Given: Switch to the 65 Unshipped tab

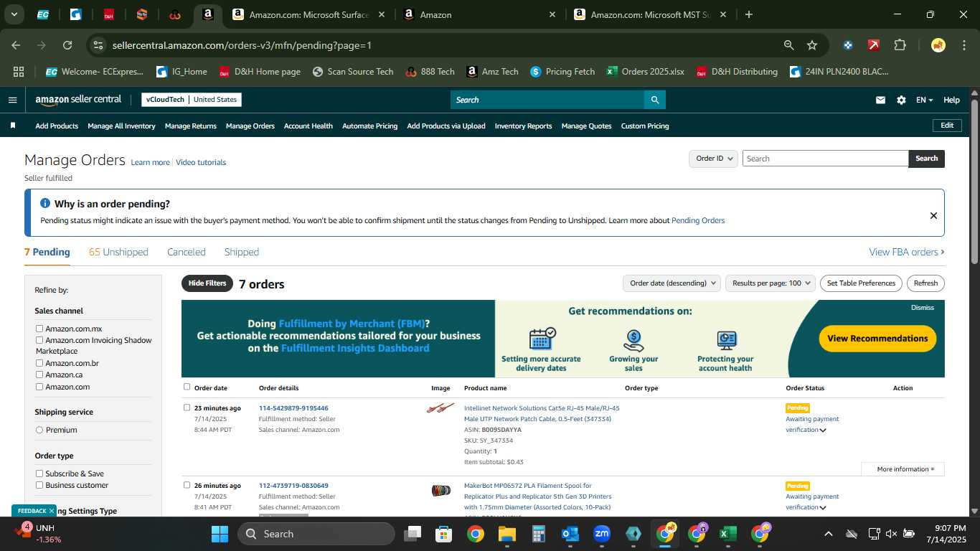Looking at the screenshot, I should point(118,252).
